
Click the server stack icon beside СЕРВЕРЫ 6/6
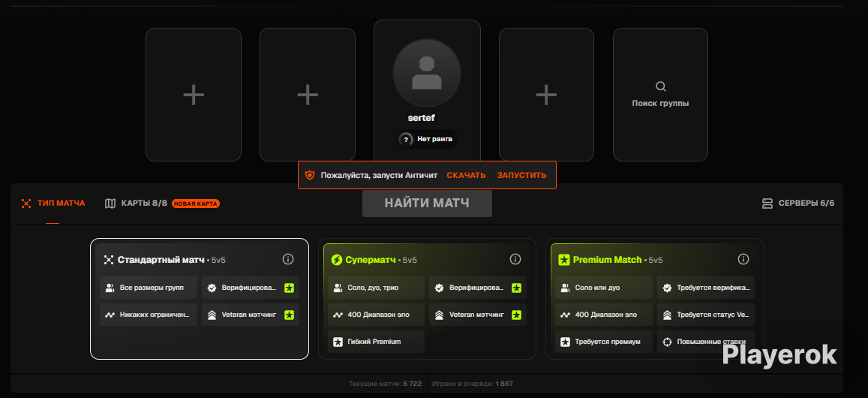[767, 204]
